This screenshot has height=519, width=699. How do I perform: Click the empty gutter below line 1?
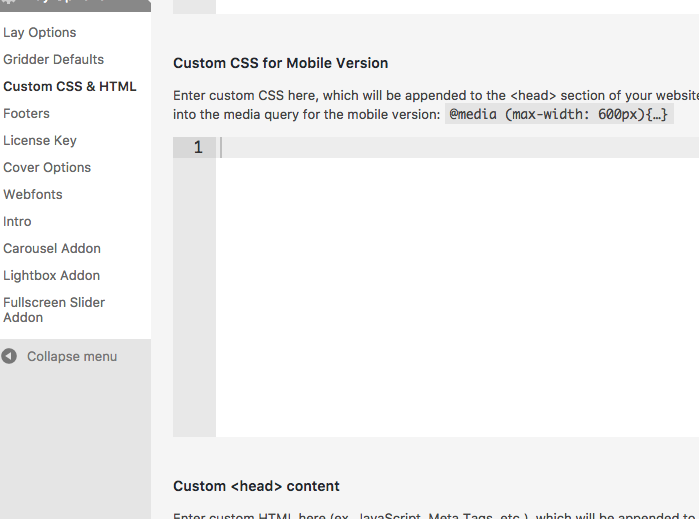[x=194, y=300]
